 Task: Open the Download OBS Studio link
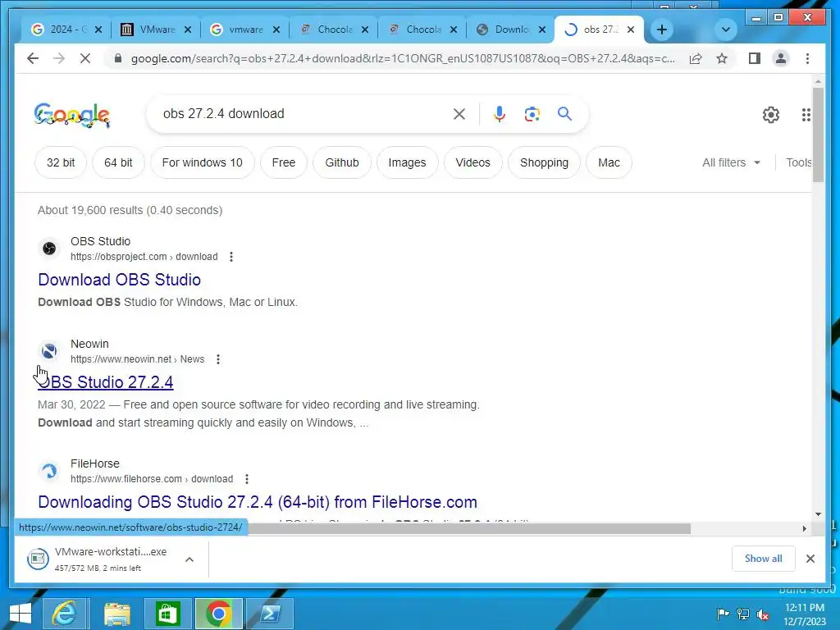[120, 280]
